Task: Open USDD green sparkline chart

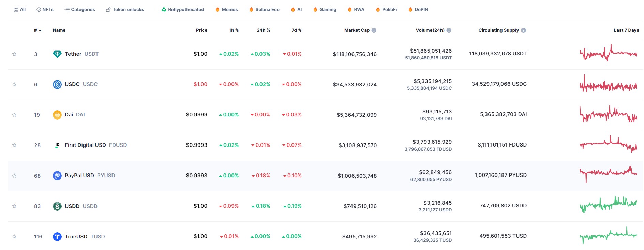Action: coord(608,205)
